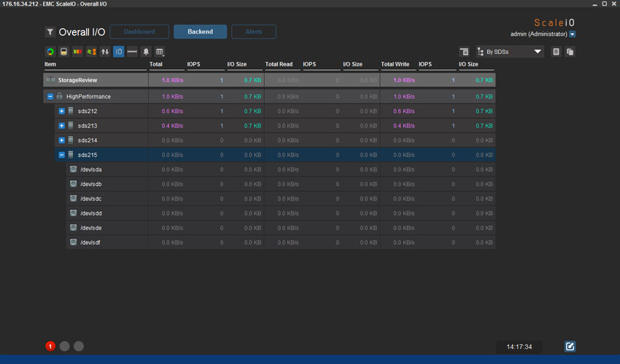Viewport: 620px width, 364px height.
Task: Click the admin (Administrator) label
Action: click(x=538, y=34)
